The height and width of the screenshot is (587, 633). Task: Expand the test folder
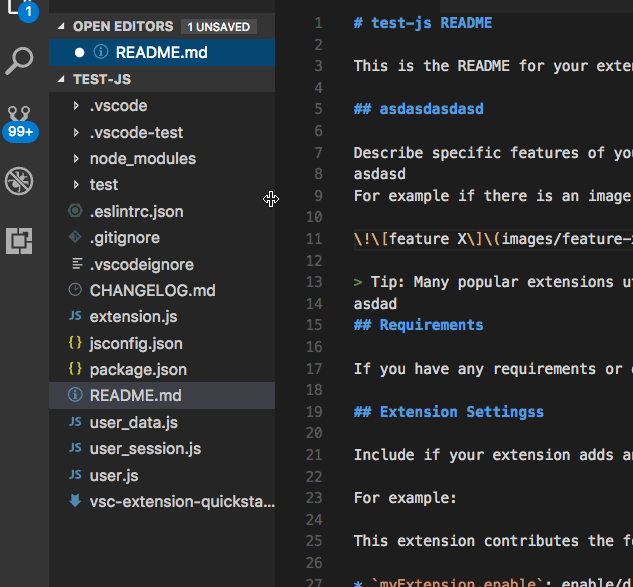(76, 185)
